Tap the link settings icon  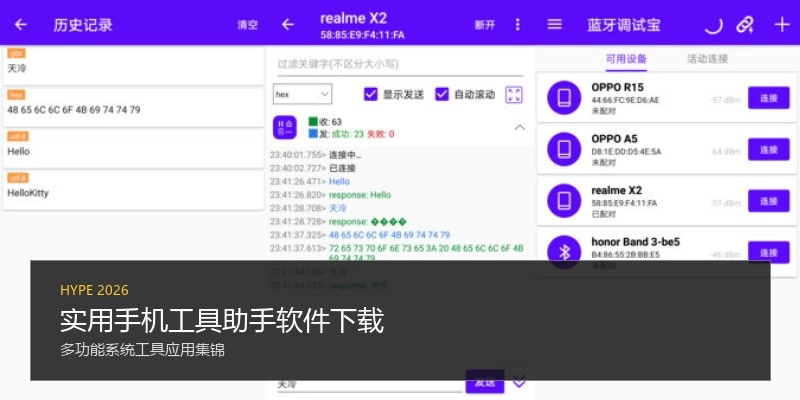pyautogui.click(x=745, y=24)
